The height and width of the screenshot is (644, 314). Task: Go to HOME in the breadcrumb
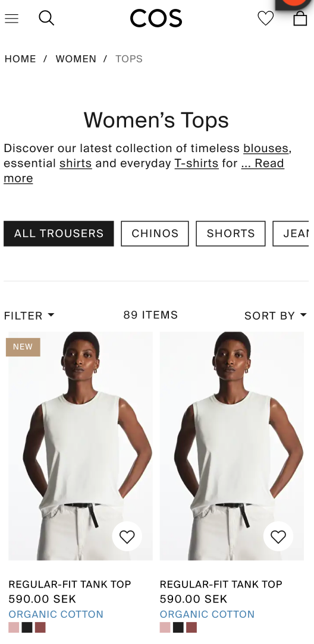click(20, 59)
